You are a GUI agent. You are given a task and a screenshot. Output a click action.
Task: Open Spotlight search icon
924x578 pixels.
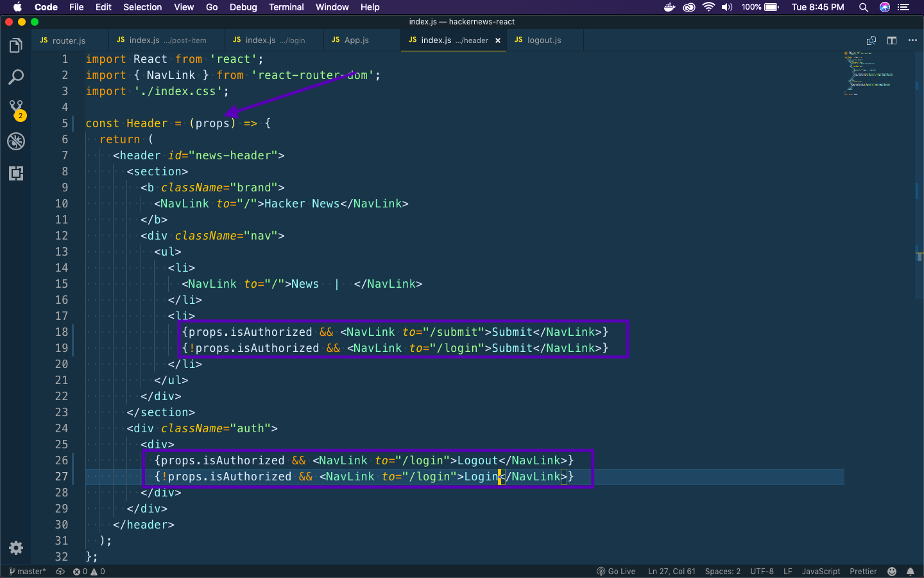(864, 7)
